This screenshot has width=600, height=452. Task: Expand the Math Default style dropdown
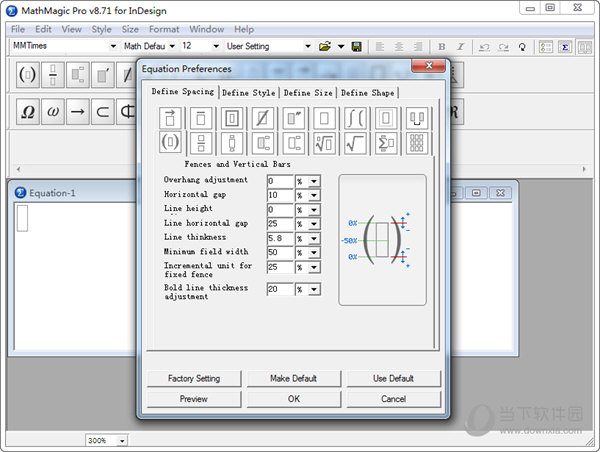[x=172, y=46]
